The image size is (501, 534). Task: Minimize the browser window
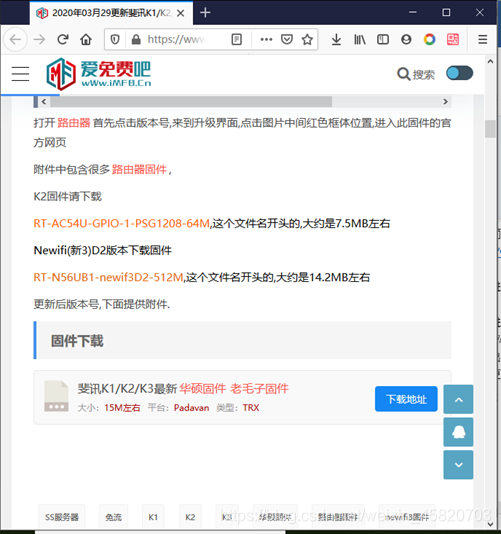pos(413,13)
